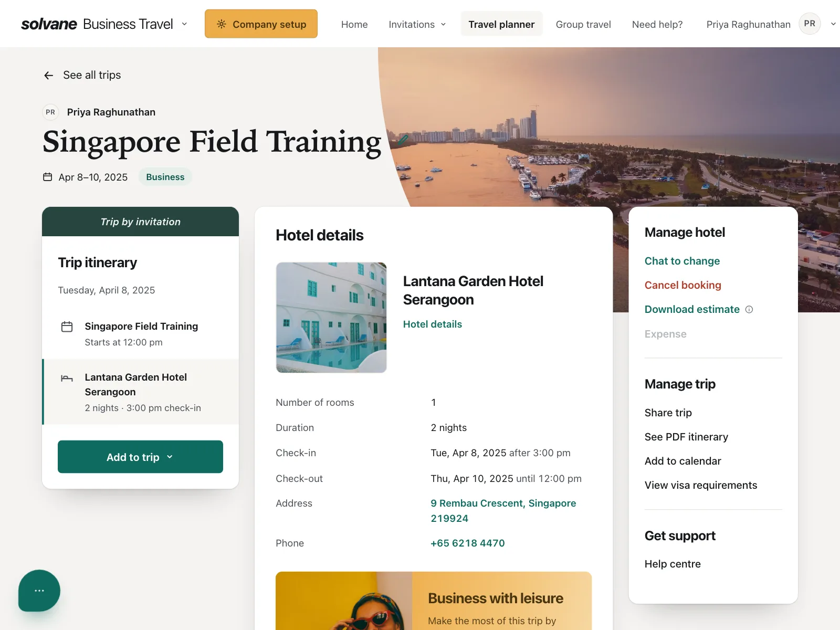Open the Group travel page
The height and width of the screenshot is (630, 840).
[583, 25]
